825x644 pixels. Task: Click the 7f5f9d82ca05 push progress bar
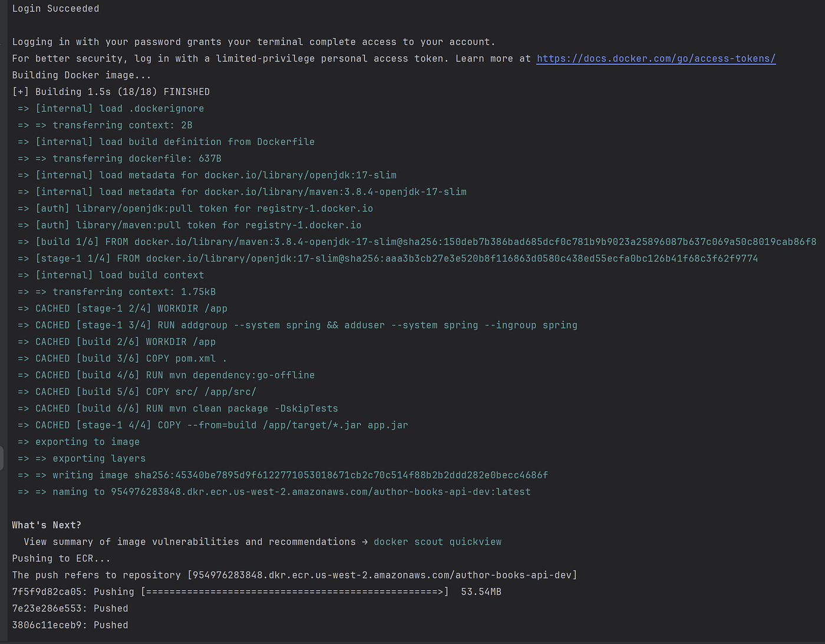pyautogui.click(x=295, y=592)
